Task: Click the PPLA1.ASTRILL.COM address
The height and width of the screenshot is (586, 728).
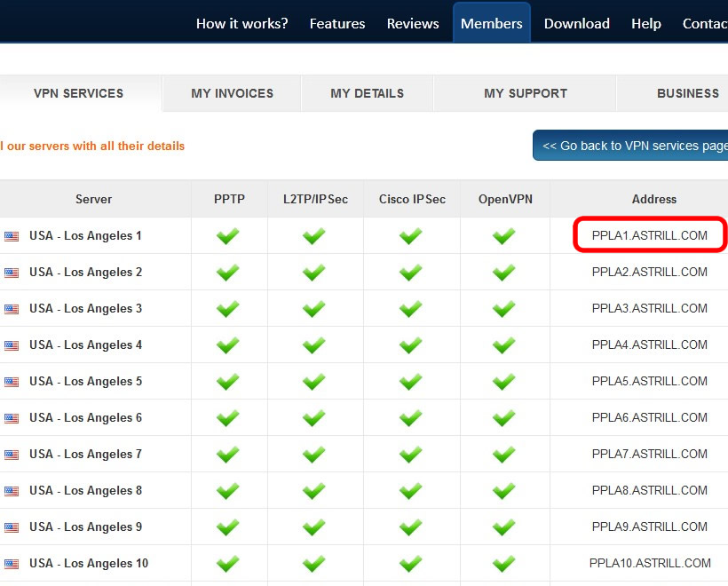Action: [x=649, y=235]
